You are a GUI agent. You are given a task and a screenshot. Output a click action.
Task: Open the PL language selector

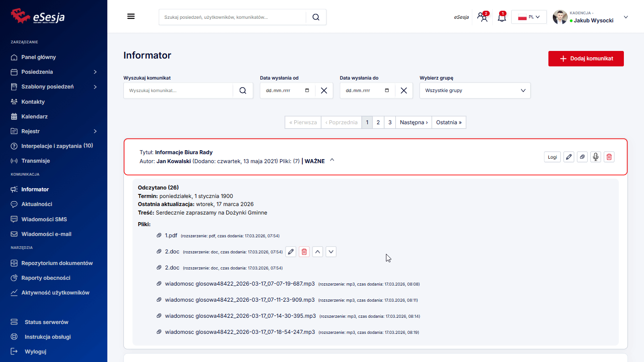pos(529,17)
